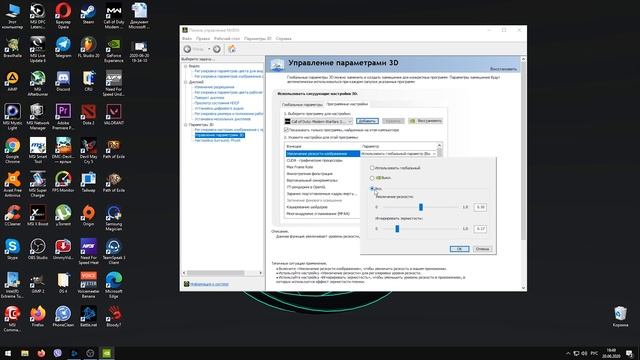The image size is (640, 360).
Task: Click the Forward arrow in NVIDIA toolbar
Action: tap(217, 49)
